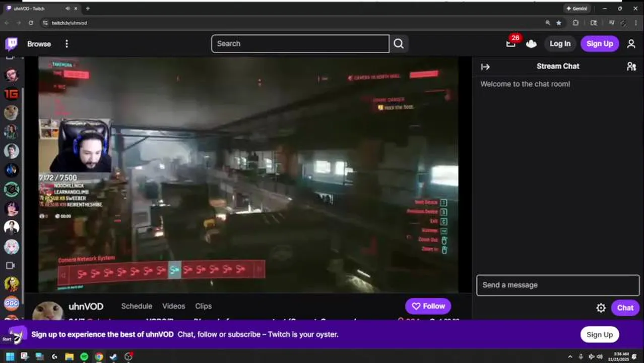Open the notifications inbox showing 26
This screenshot has height=363, width=644.
pyautogui.click(x=511, y=43)
